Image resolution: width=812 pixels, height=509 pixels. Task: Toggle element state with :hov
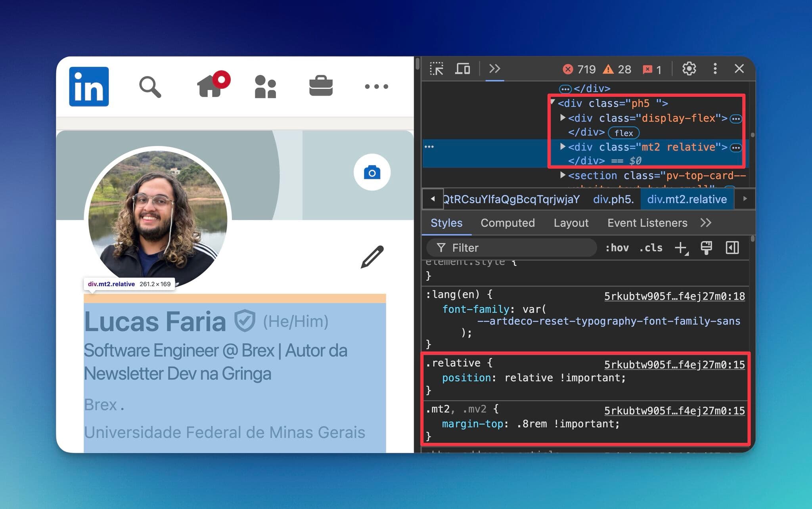coord(618,247)
